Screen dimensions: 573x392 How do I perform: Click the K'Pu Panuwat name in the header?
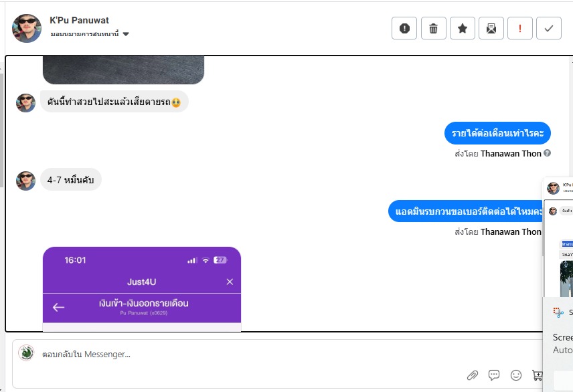click(x=79, y=21)
